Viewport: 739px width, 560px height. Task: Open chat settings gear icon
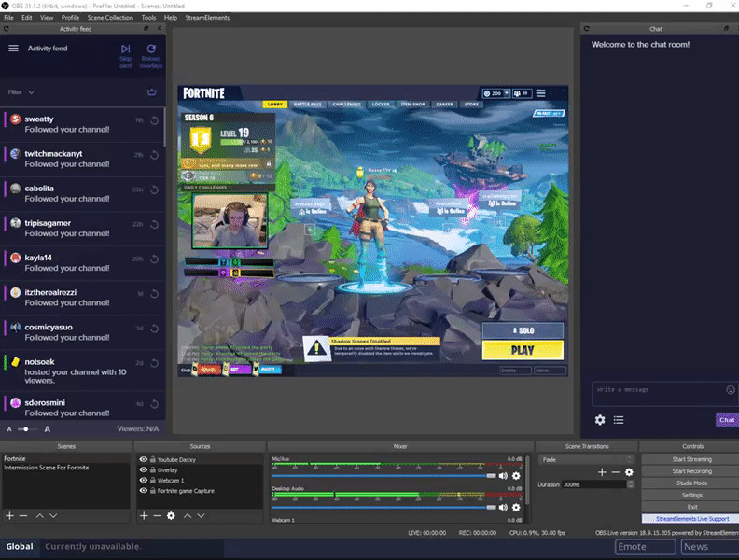point(599,420)
